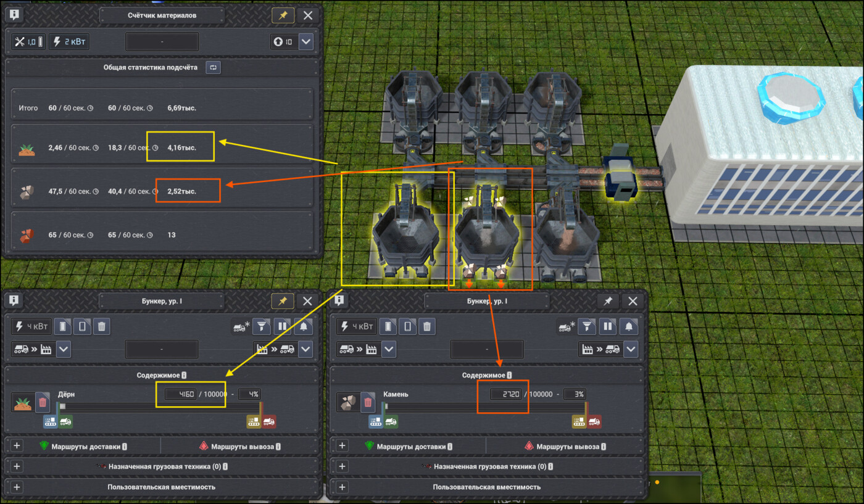Pin the Камень bunker window
Viewport: 864px width, 504px height.
(608, 301)
